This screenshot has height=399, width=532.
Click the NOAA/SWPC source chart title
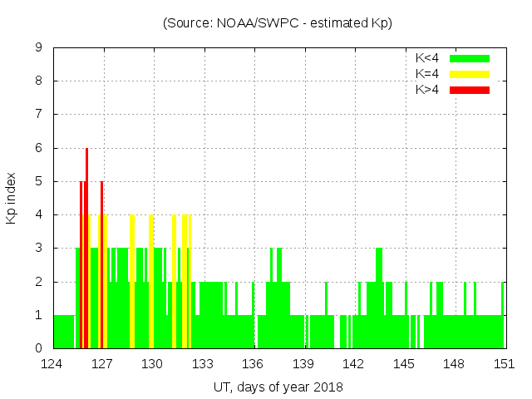[x=278, y=23]
